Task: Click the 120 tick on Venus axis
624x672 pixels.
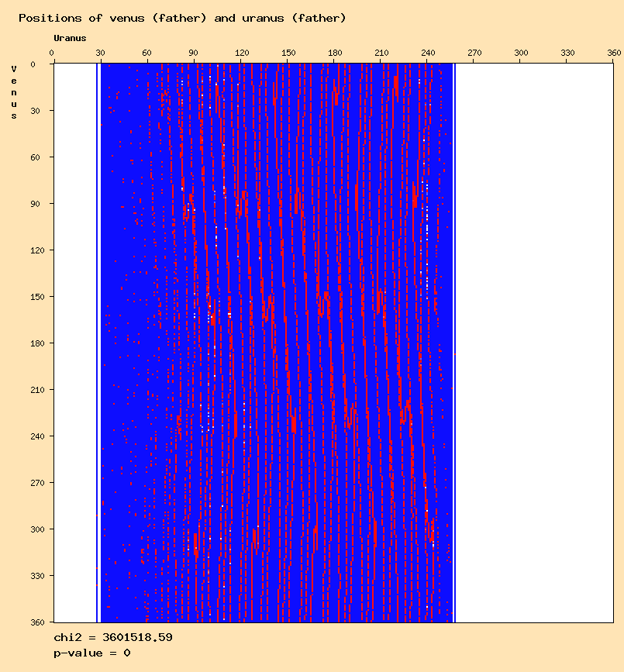Action: click(37, 250)
